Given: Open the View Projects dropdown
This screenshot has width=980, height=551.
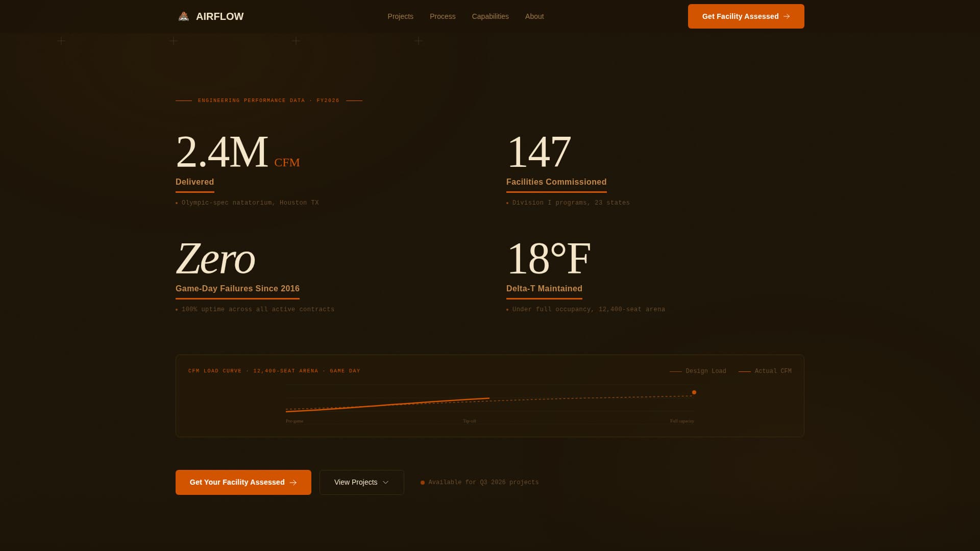Looking at the screenshot, I should coord(361,482).
